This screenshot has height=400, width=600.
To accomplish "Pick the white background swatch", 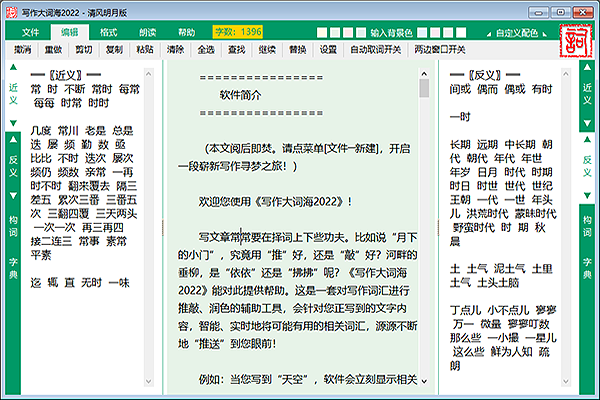I will tap(461, 33).
